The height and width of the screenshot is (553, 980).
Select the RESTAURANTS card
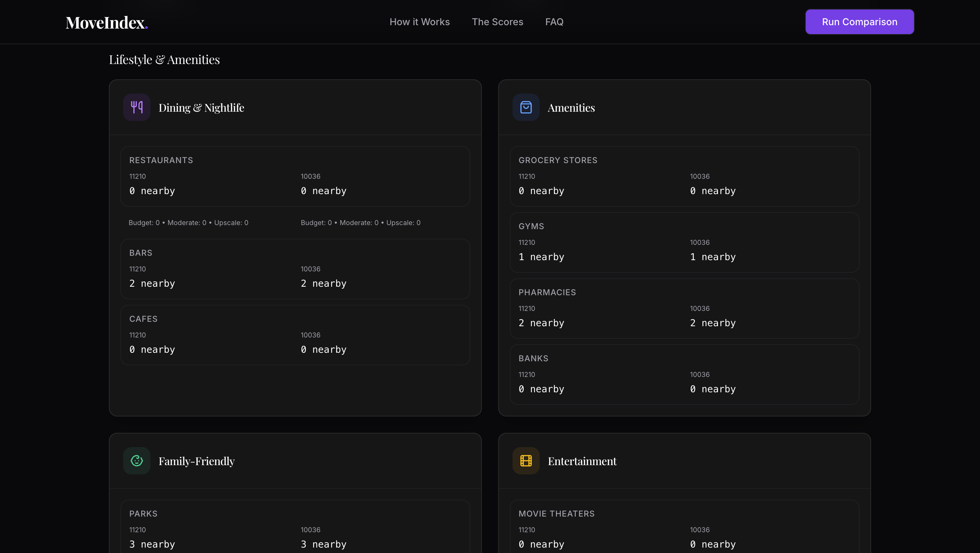tap(295, 176)
